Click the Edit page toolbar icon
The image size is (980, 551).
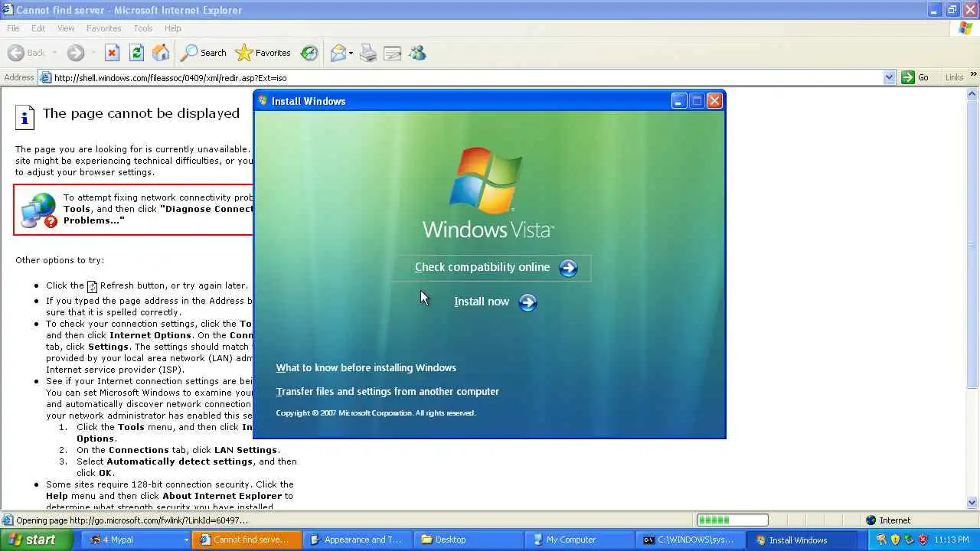point(393,53)
